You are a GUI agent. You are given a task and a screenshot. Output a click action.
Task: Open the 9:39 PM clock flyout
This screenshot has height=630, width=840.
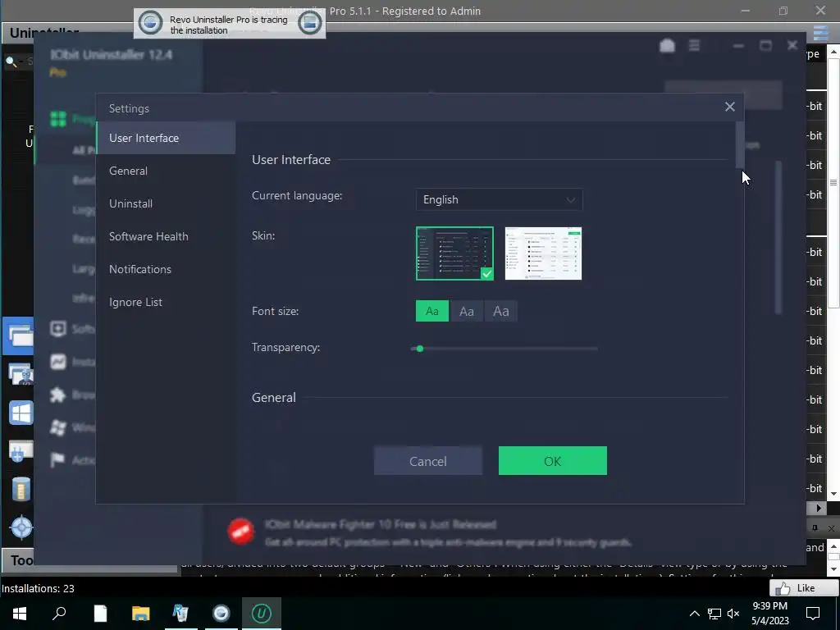point(769,614)
